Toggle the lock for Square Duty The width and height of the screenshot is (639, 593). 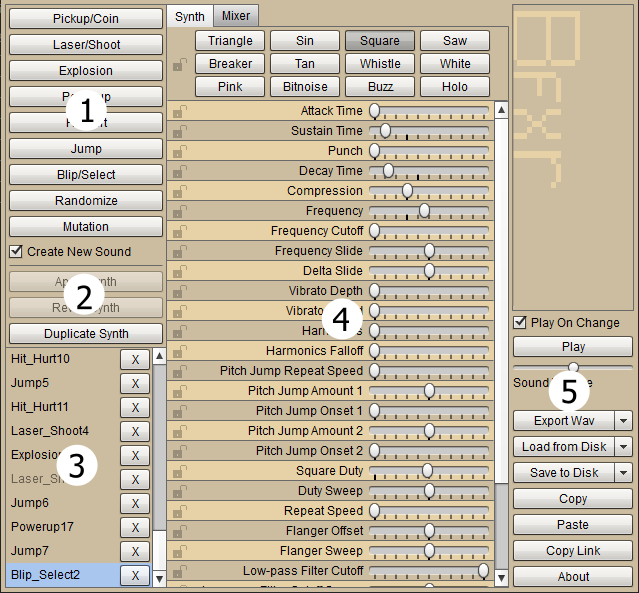178,472
